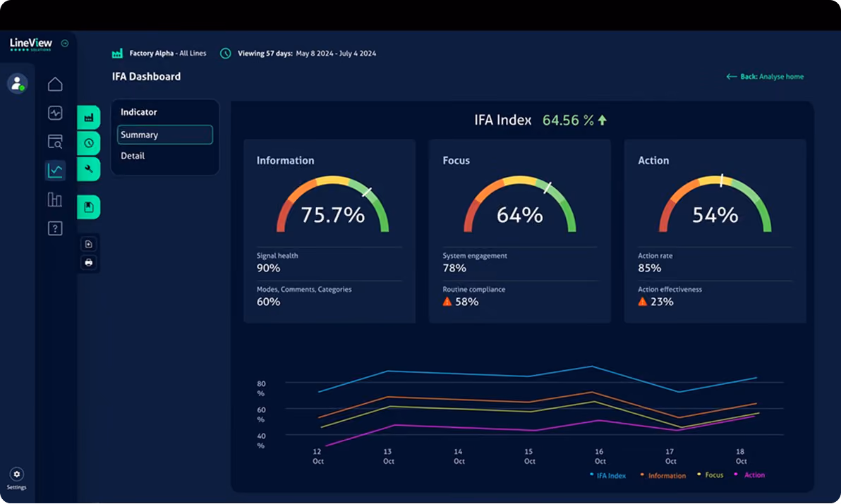Open Settings gear icon
841x504 pixels.
[17, 474]
